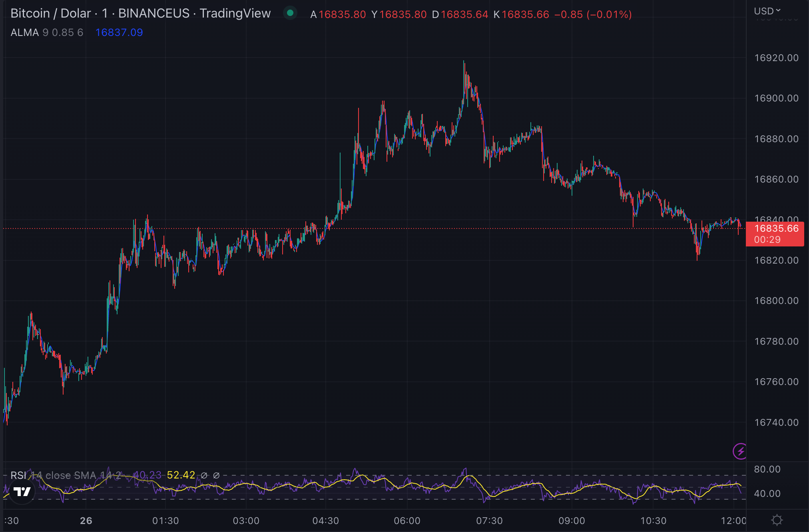The image size is (809, 532).
Task: Click the 06:00 time axis label
Action: click(407, 521)
